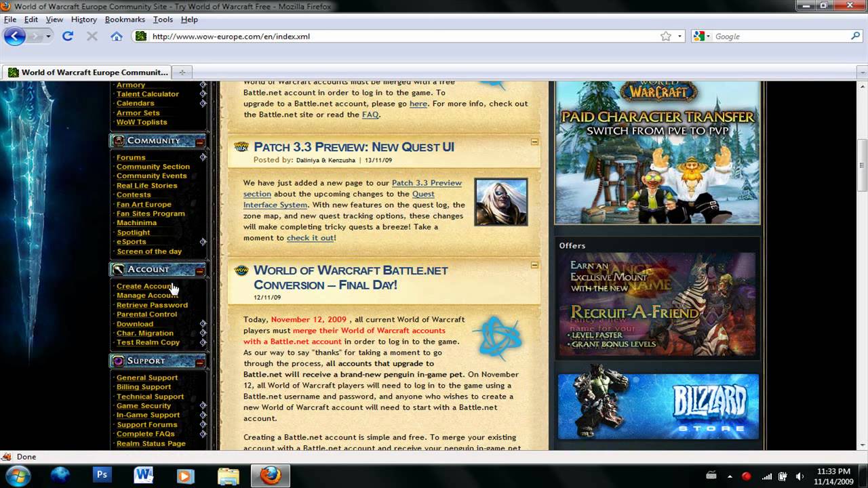Click the vertical scrollbar thumb
Image resolution: width=868 pixels, height=488 pixels.
[862, 166]
